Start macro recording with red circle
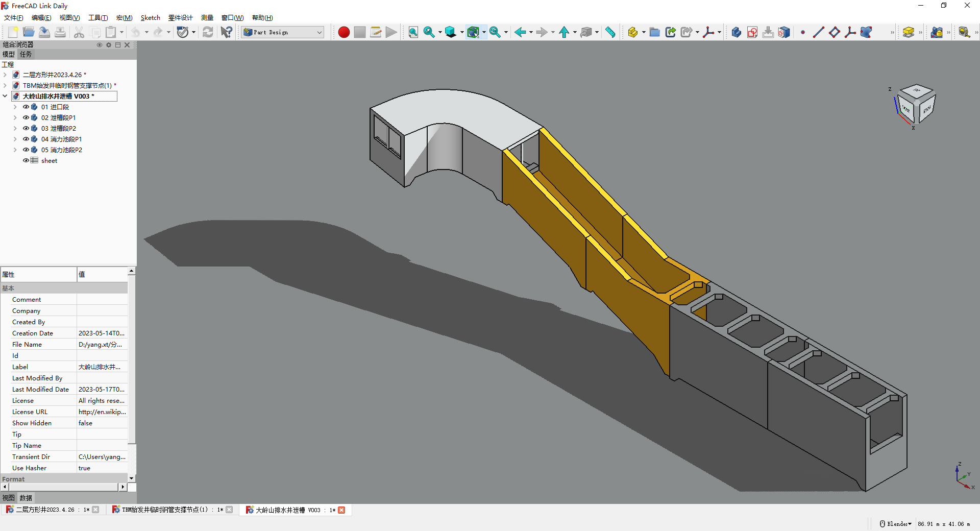Image resolution: width=980 pixels, height=531 pixels. 344,32
